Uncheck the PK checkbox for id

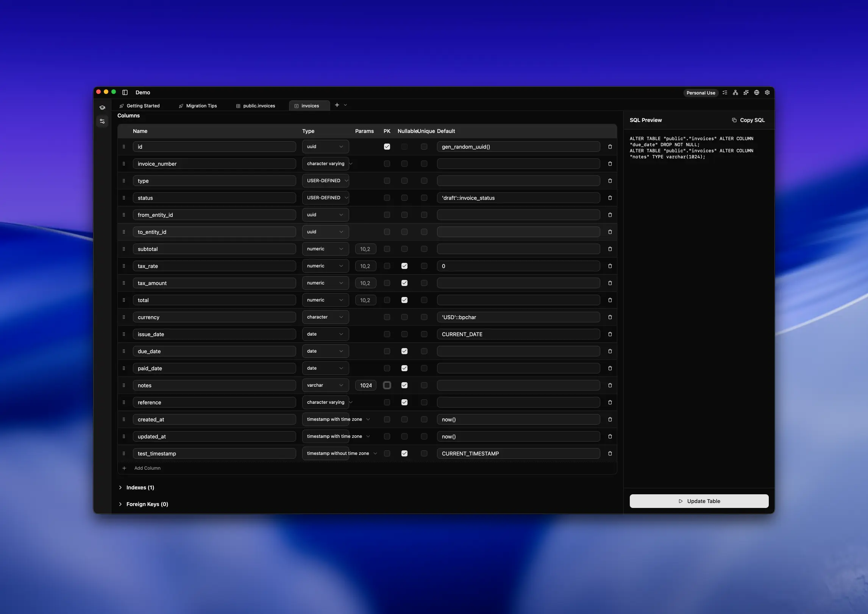(387, 147)
